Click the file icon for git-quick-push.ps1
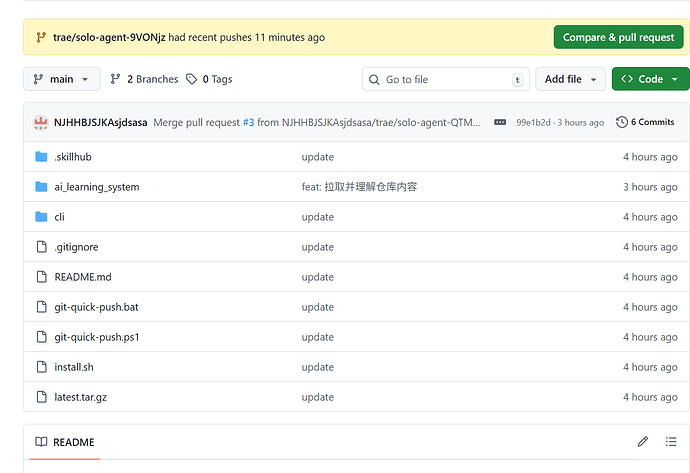This screenshot has width=690, height=473. pyautogui.click(x=41, y=337)
